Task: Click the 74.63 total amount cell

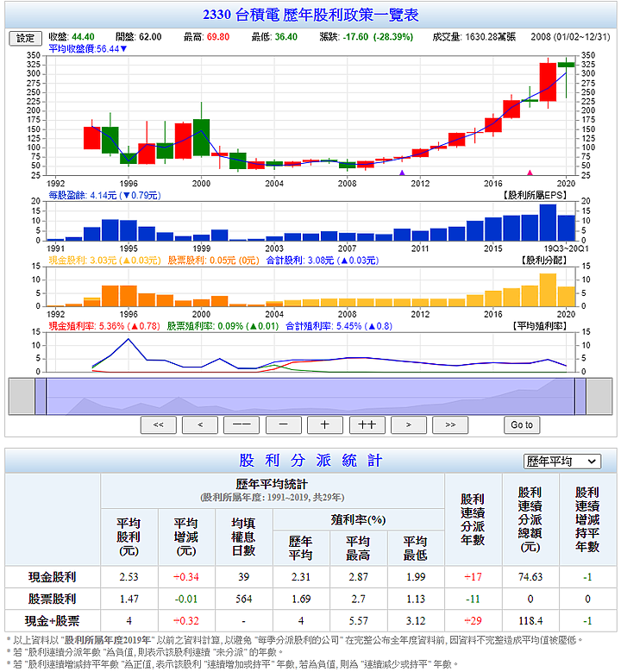Action: (x=530, y=577)
